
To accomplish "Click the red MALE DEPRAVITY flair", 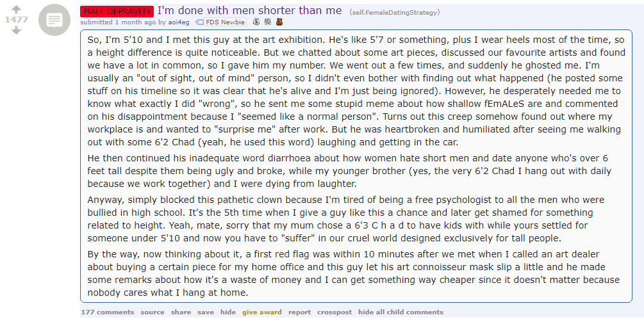I will [x=117, y=12].
